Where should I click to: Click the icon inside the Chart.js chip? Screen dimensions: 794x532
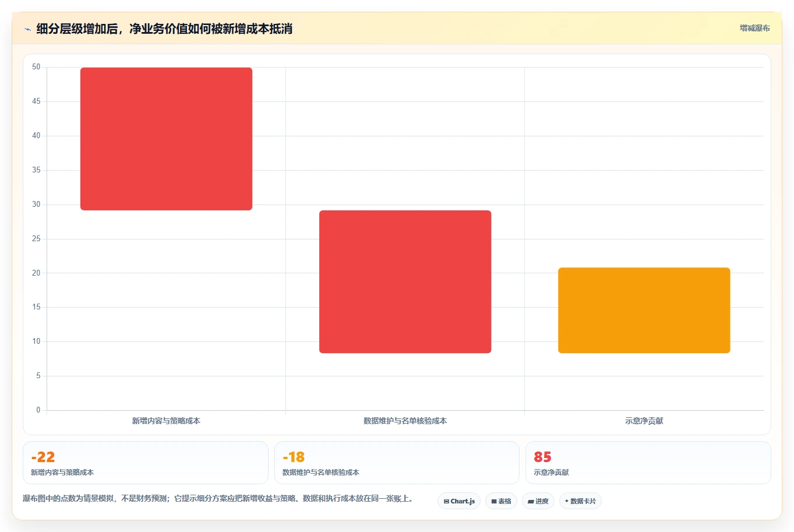(446, 501)
